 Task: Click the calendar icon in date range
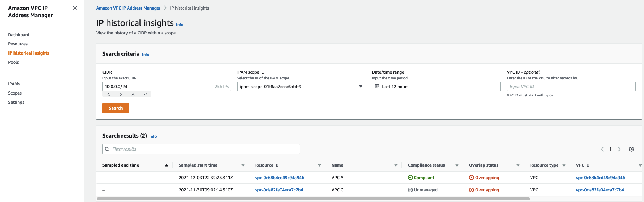click(377, 87)
